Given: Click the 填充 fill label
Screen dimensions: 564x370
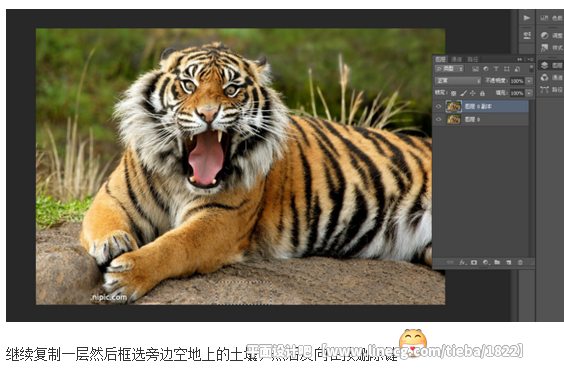Looking at the screenshot, I should (501, 93).
